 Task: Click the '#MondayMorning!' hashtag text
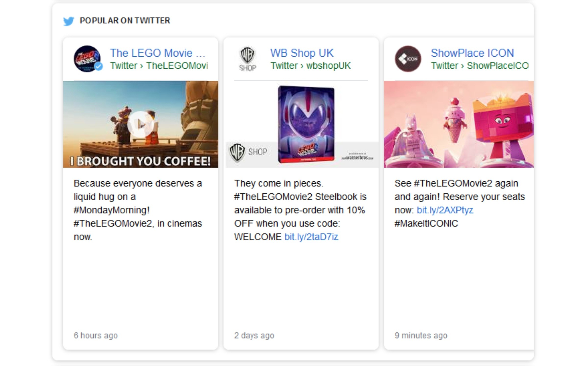112,210
